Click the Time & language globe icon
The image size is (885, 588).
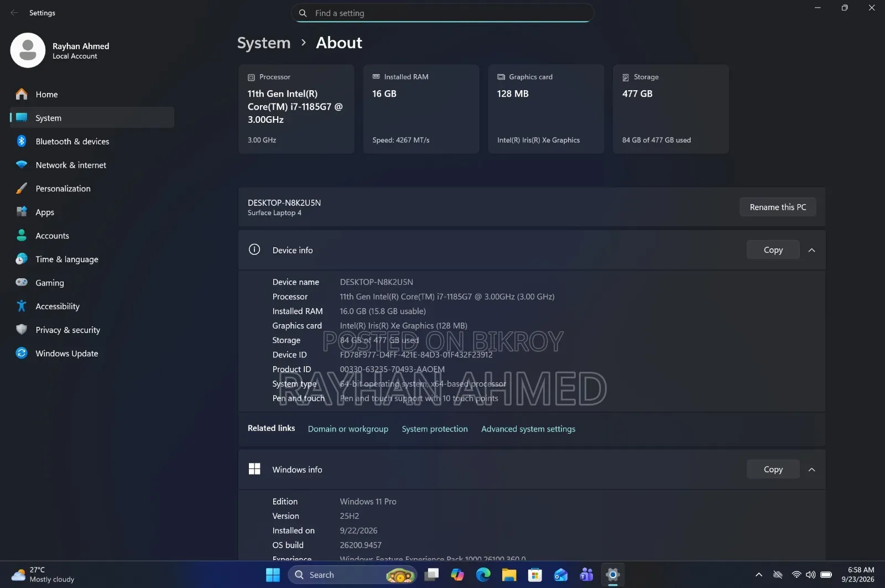pos(22,259)
